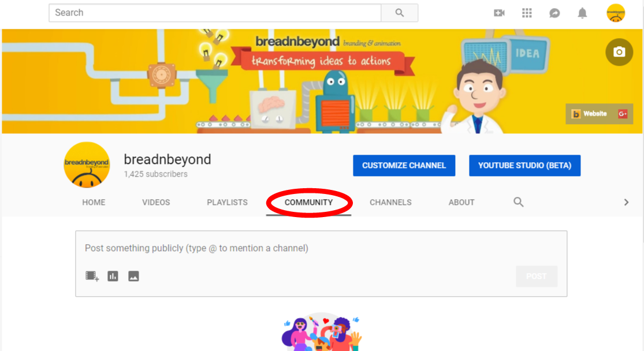Click the breadnbeyond channel name heading

tap(167, 159)
